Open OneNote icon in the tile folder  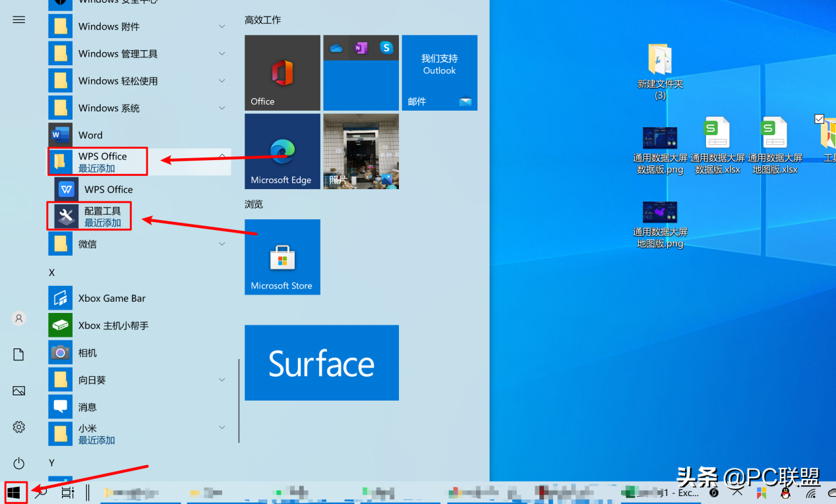click(x=361, y=47)
